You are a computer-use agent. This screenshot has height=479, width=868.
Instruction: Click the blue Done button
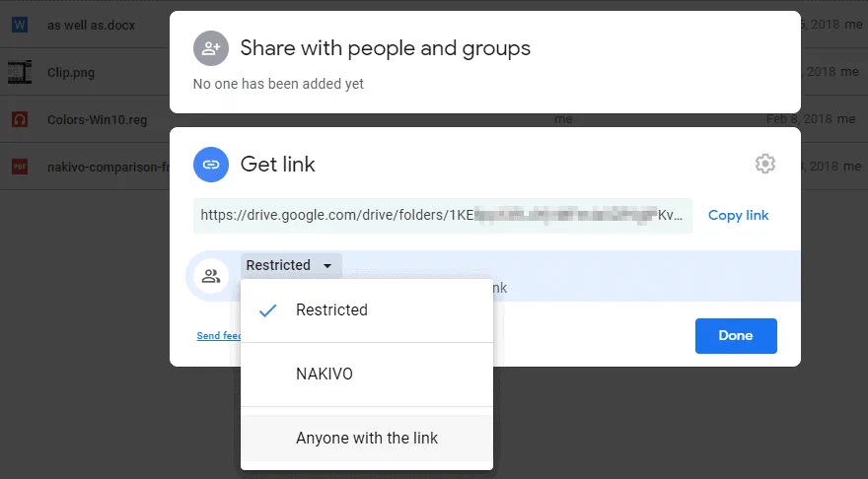pos(735,335)
